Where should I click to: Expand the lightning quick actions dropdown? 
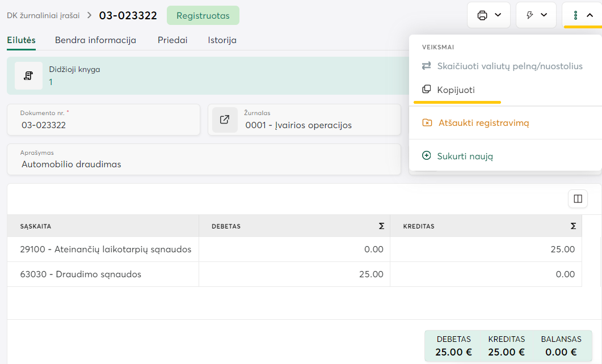click(537, 15)
